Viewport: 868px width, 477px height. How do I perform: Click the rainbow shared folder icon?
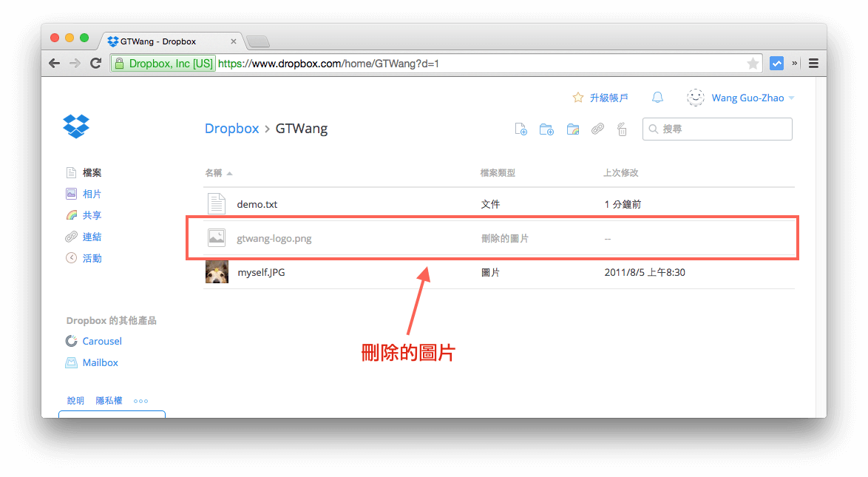(573, 129)
